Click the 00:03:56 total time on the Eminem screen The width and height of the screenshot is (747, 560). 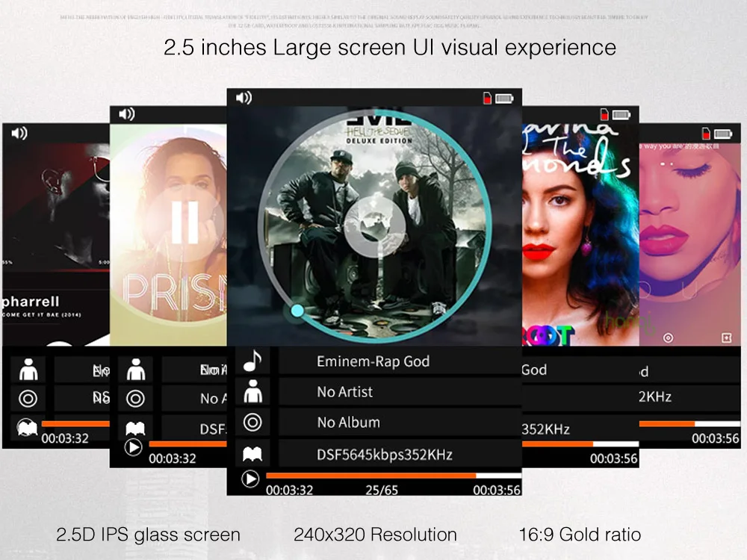497,490
